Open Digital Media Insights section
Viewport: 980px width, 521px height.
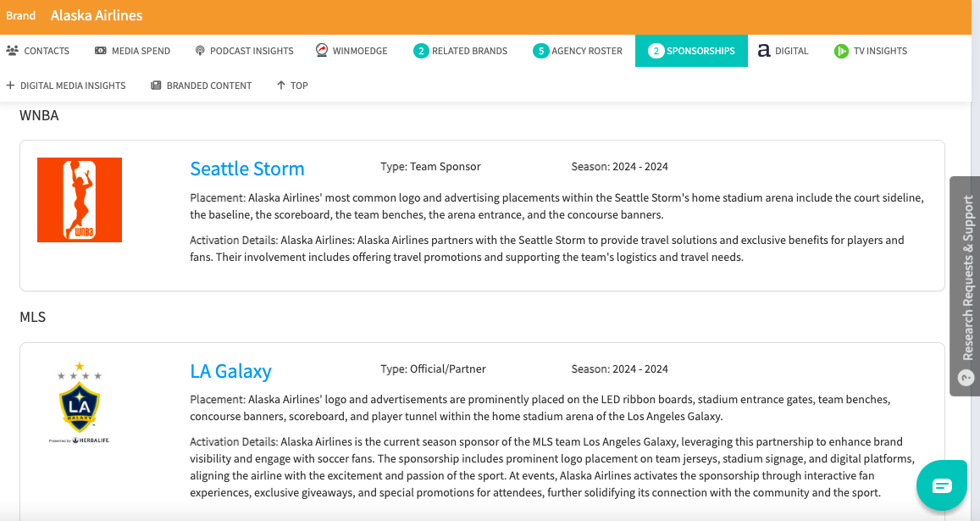65,86
